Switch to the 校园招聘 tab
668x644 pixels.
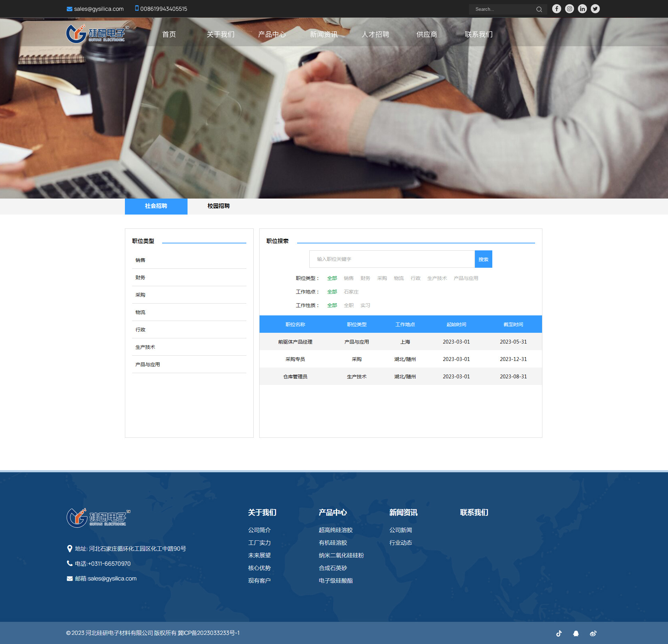click(219, 206)
